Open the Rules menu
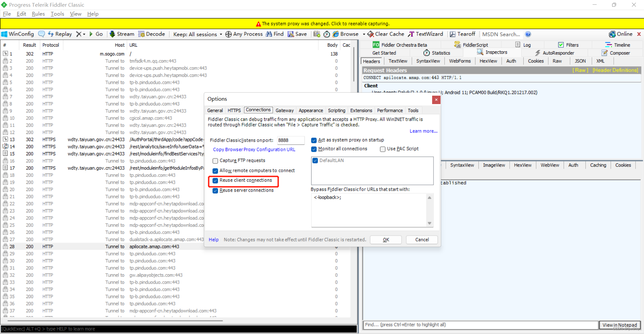The width and height of the screenshot is (644, 334). click(38, 14)
